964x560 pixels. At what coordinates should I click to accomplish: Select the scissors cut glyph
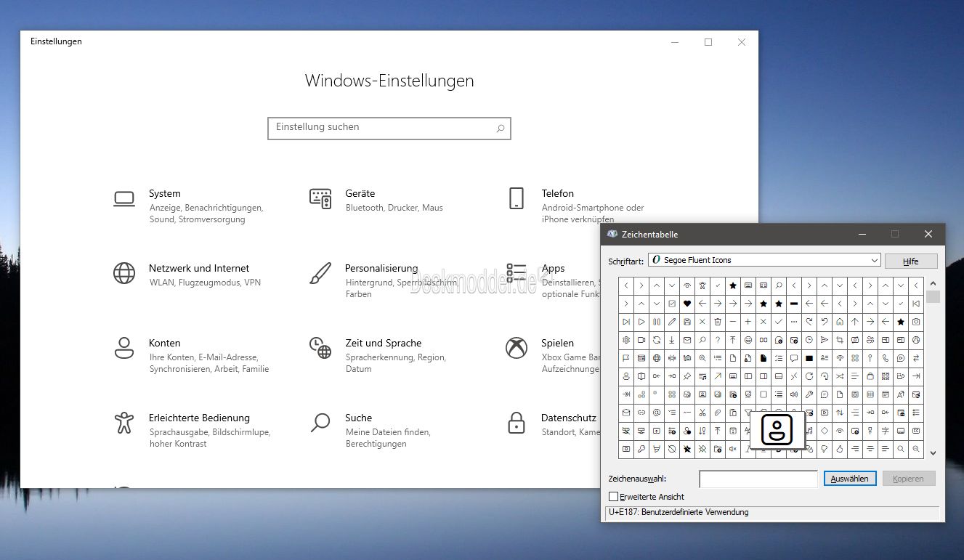point(702,413)
